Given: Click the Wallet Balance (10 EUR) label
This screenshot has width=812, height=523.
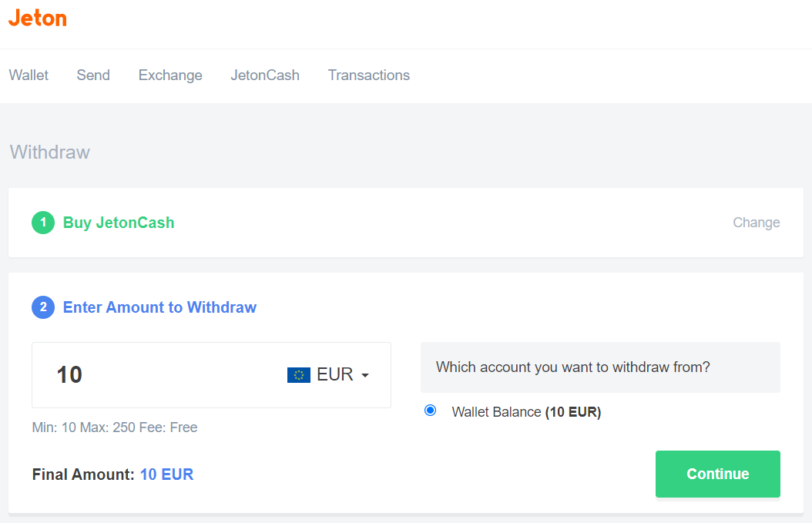Looking at the screenshot, I should click(x=526, y=411).
